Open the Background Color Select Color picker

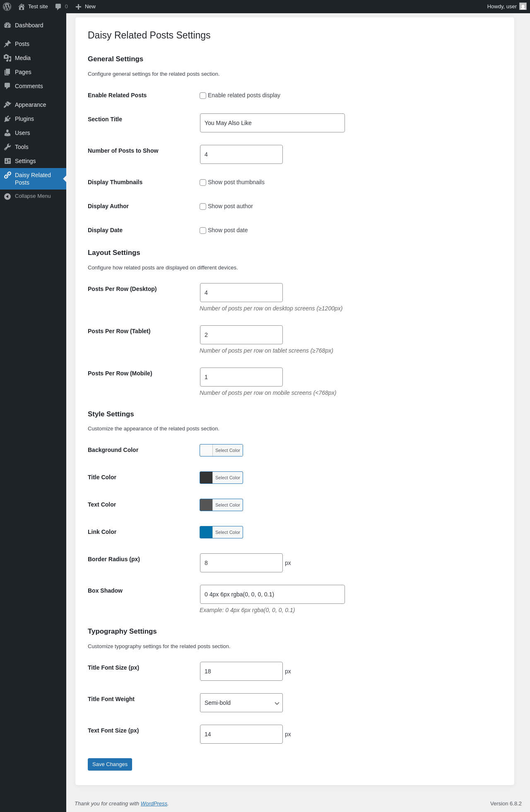click(x=227, y=450)
